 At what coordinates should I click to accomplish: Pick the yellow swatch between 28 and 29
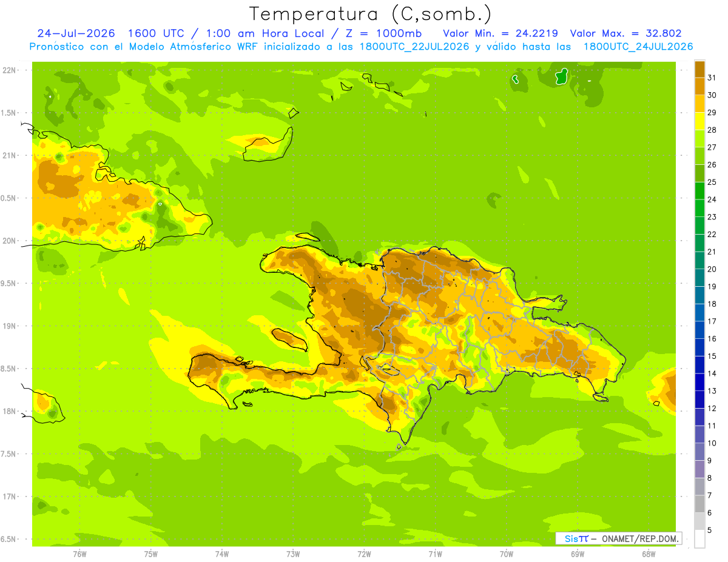coord(699,121)
